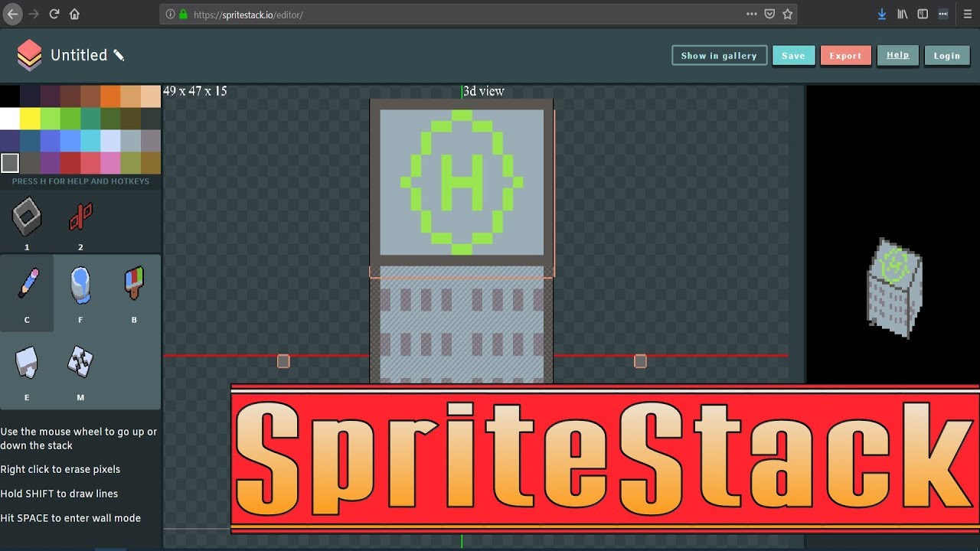Open the browser home page icon
Viewport: 980px width, 551px height.
(x=74, y=14)
